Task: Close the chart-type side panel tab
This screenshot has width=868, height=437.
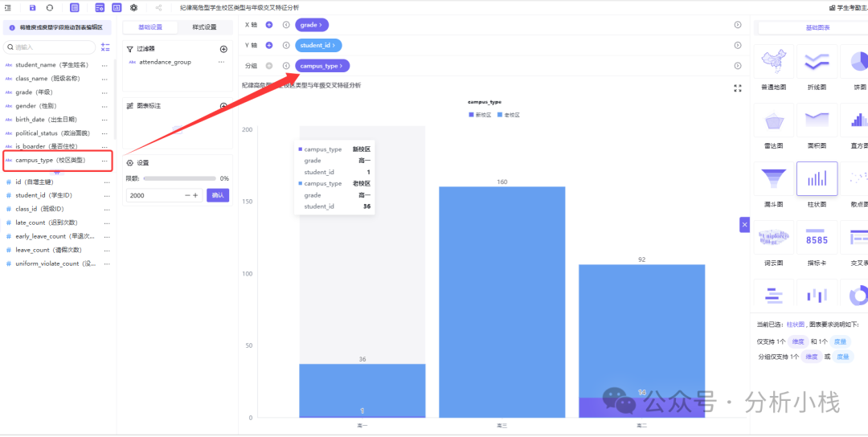Action: coord(744,225)
